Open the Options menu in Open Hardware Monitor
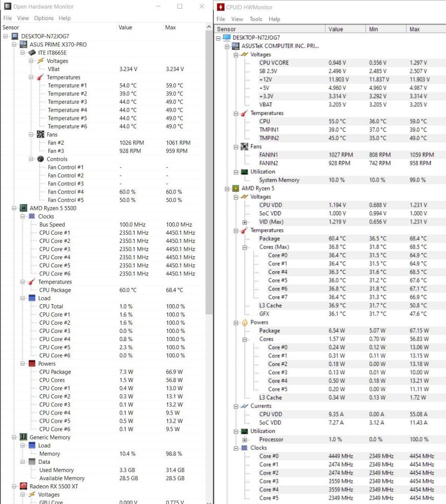This screenshot has height=504, width=446. coord(44,18)
